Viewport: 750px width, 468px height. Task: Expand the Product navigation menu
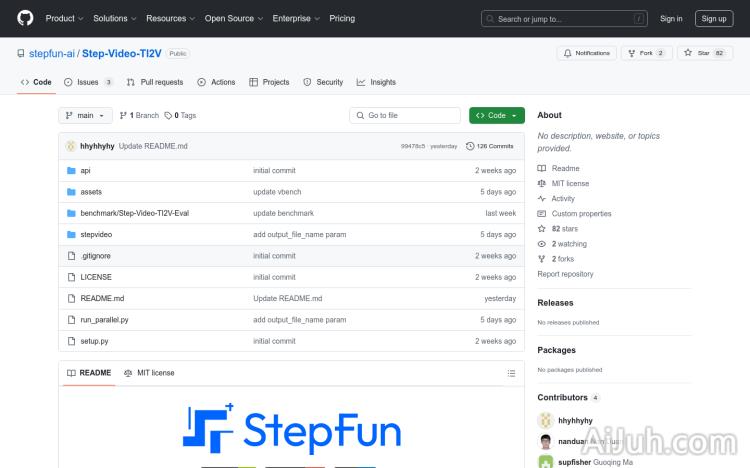pyautogui.click(x=64, y=18)
